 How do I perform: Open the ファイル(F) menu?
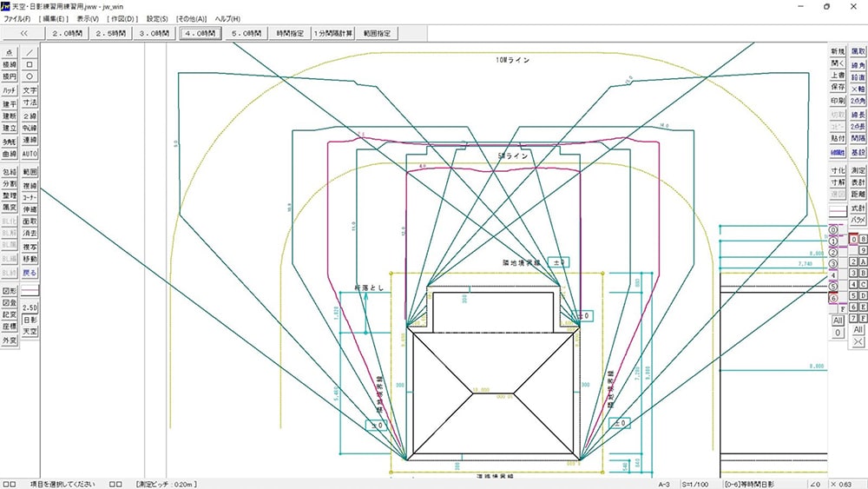coord(17,18)
